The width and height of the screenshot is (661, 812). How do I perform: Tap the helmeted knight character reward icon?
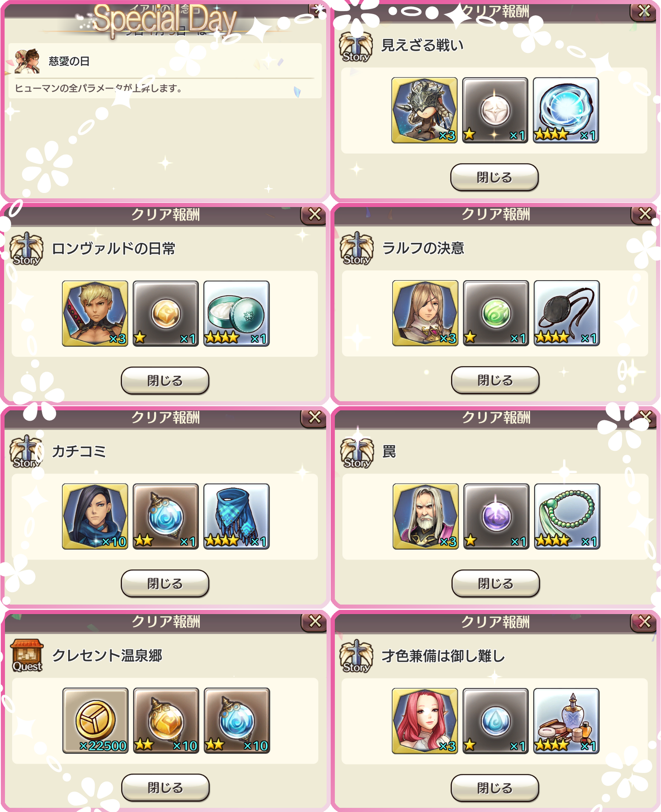point(424,110)
